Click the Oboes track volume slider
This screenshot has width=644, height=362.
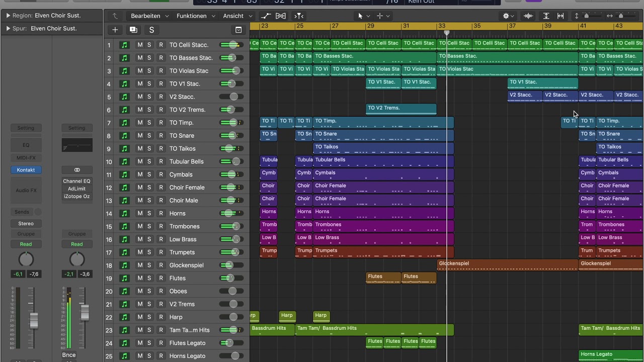click(231, 291)
